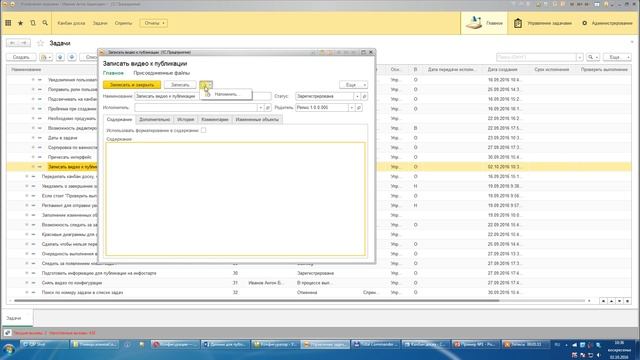Click the taskbar clock
The width and height of the screenshot is (640, 360).
pyautogui.click(x=619, y=350)
